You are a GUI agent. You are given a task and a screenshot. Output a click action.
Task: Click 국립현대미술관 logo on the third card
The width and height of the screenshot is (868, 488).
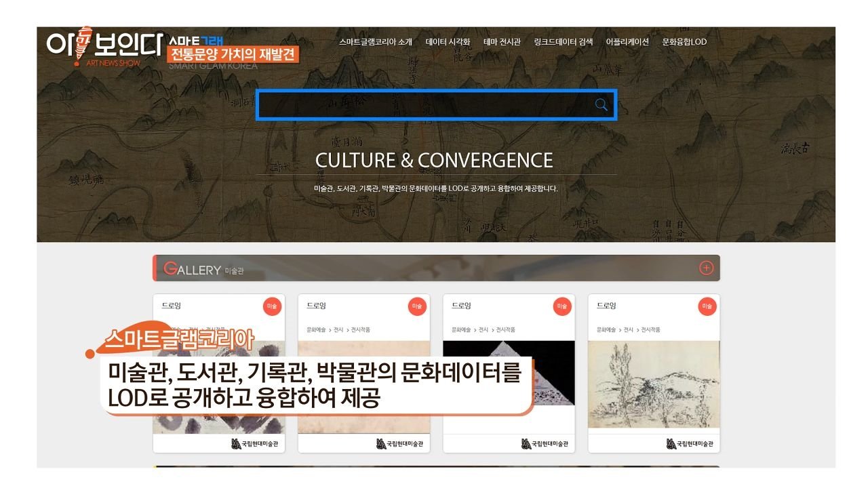click(545, 444)
